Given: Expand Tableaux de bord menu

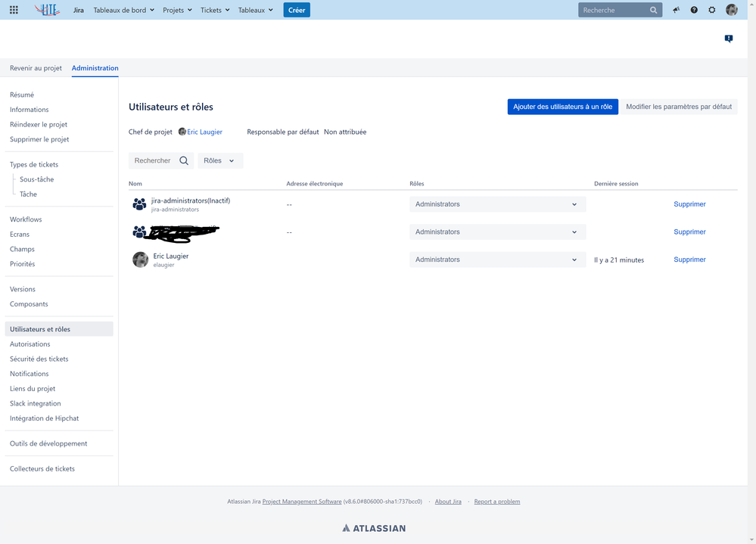Looking at the screenshot, I should (x=124, y=10).
